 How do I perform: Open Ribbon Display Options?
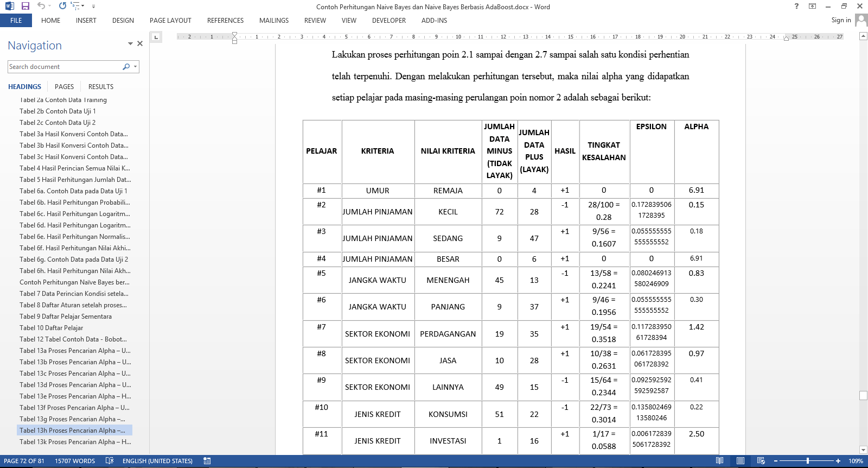click(812, 7)
